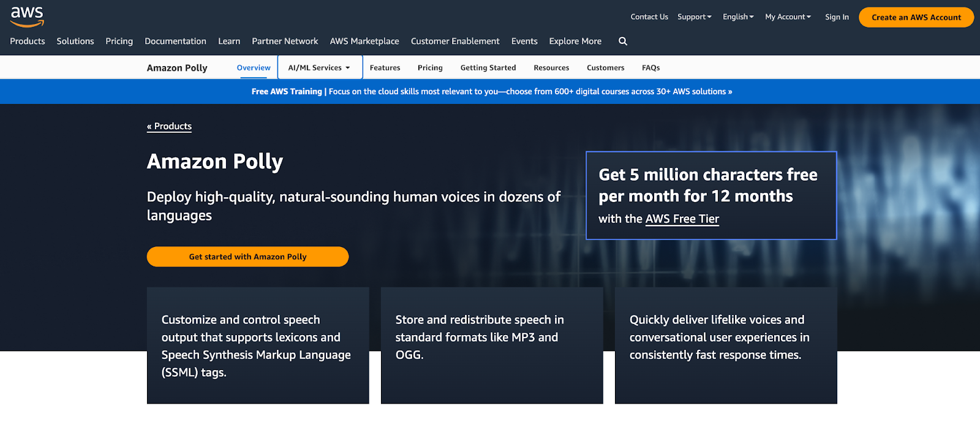Open the Documentation link

pyautogui.click(x=175, y=41)
